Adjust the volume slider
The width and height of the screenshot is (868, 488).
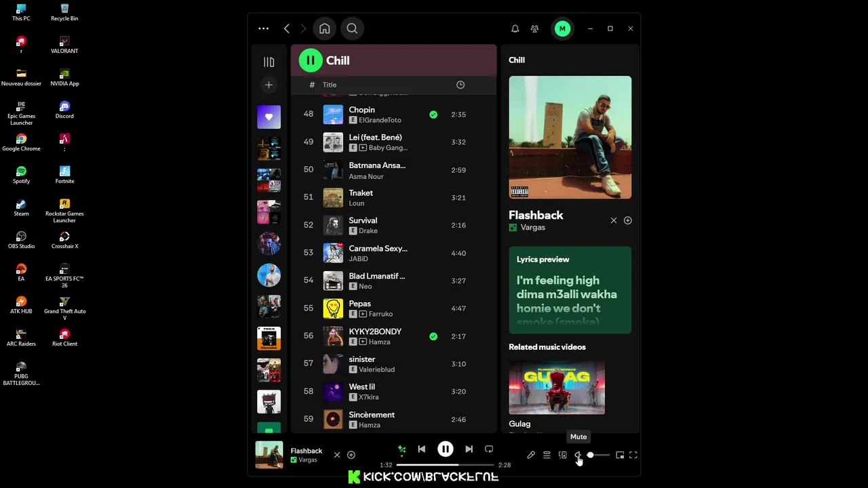click(598, 455)
